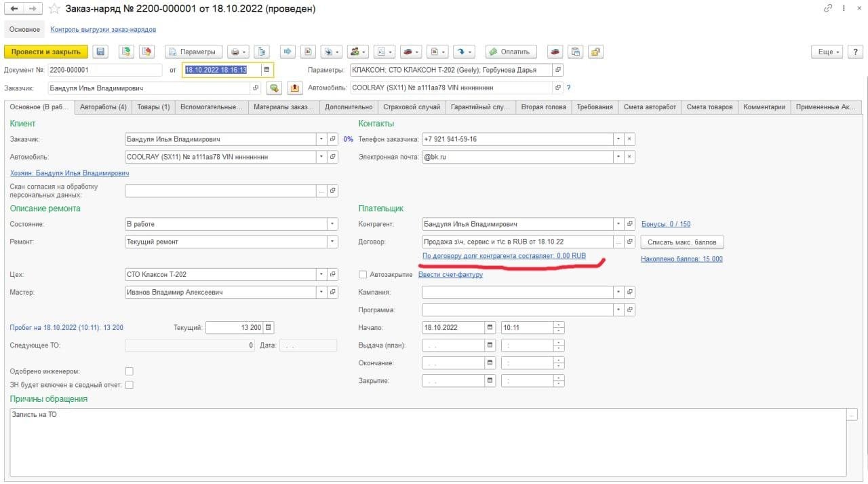Click the copy link icon in title bar
The height and width of the screenshot is (484, 868).
click(828, 9)
